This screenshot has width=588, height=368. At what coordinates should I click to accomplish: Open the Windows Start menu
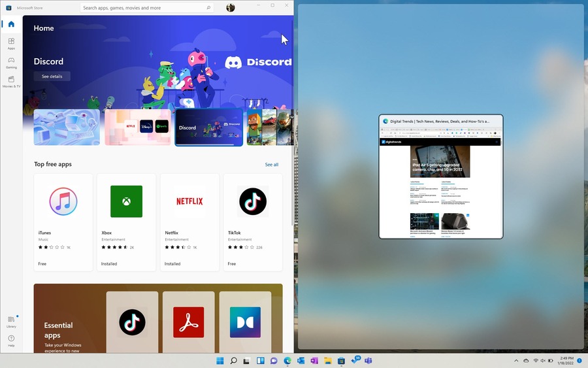[x=220, y=361]
